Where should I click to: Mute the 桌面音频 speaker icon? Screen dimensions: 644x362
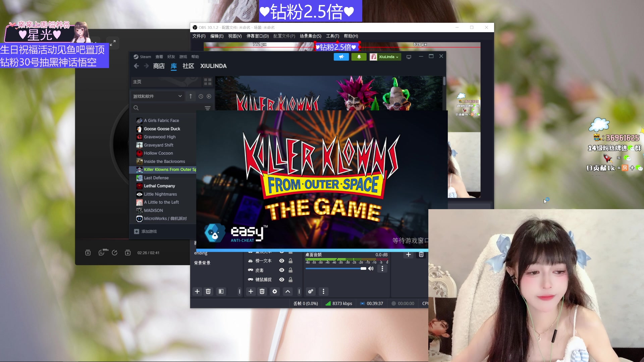(371, 269)
